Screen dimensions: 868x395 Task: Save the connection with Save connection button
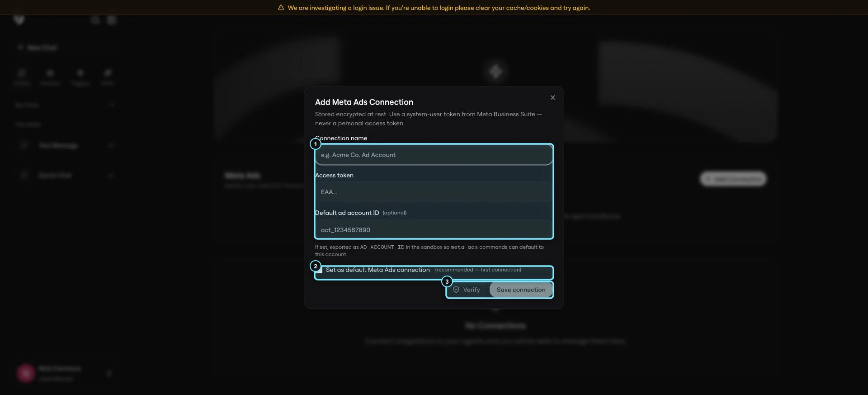(x=521, y=290)
